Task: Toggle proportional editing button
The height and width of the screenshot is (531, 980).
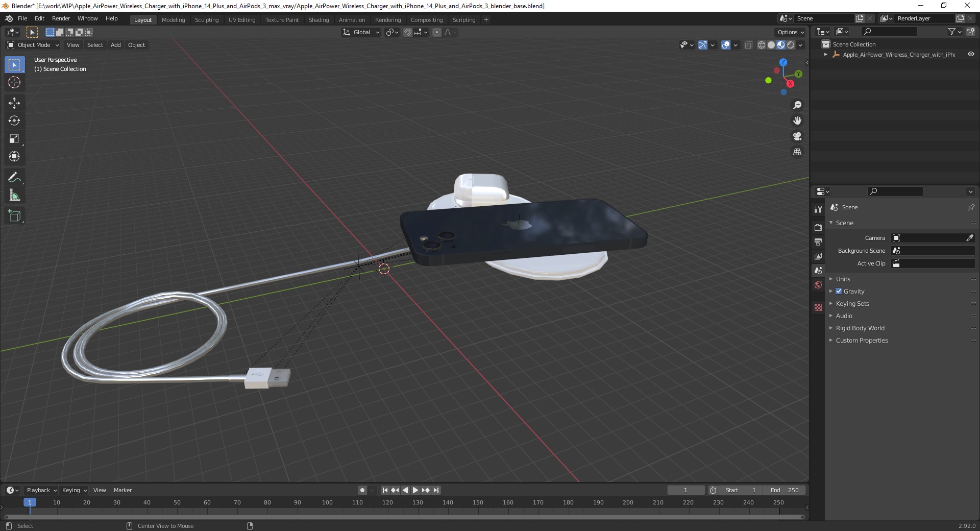Action: coord(437,32)
